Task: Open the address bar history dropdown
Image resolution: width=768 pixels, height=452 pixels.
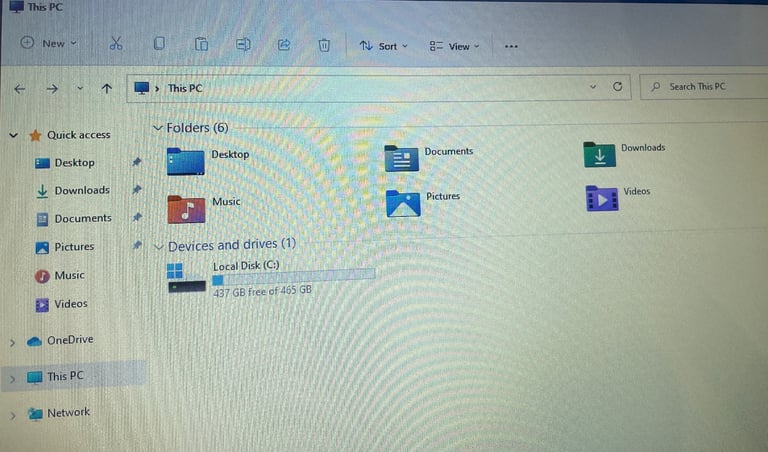Action: (x=593, y=87)
